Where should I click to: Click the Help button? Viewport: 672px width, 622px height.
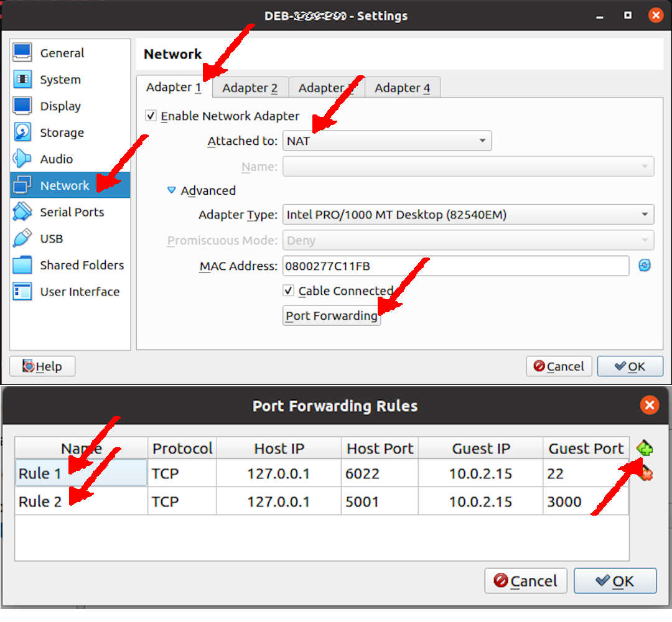(42, 366)
